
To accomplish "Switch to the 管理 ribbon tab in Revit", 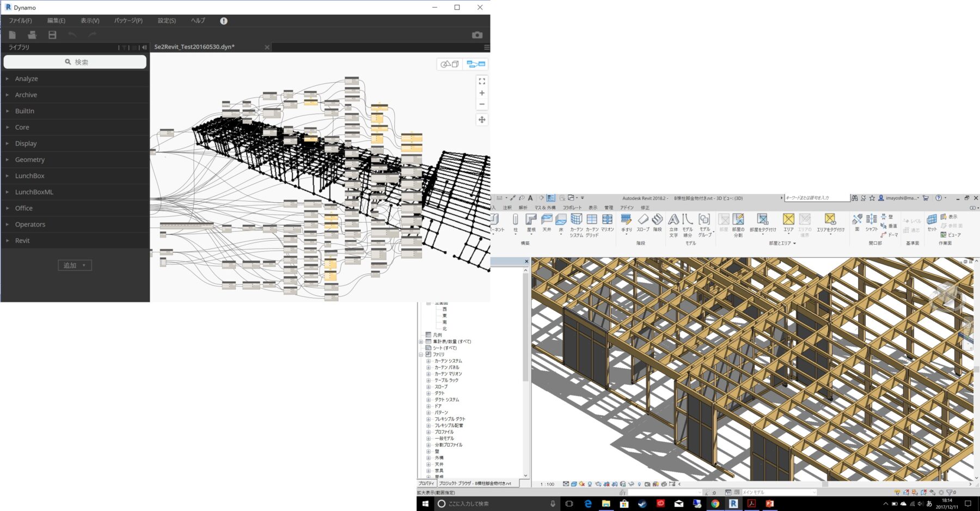I will tap(608, 208).
